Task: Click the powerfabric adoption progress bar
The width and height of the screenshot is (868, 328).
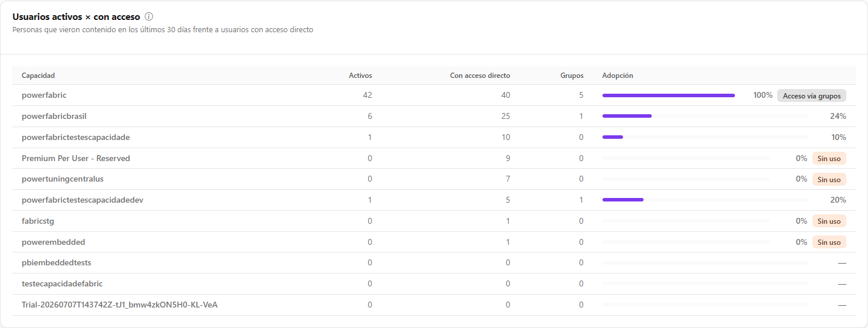Action: pos(669,95)
